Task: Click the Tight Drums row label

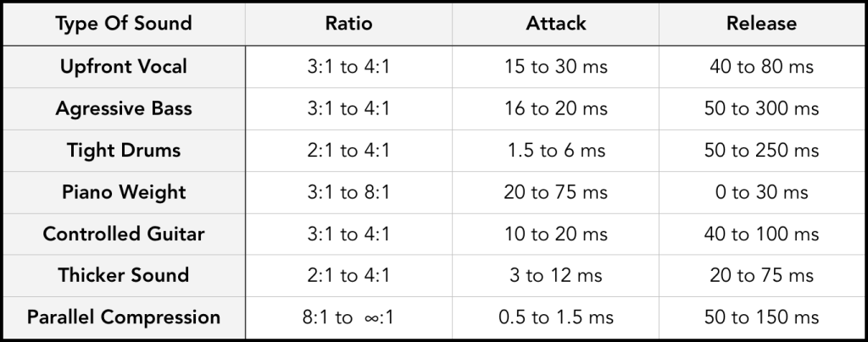Action: pos(124,150)
